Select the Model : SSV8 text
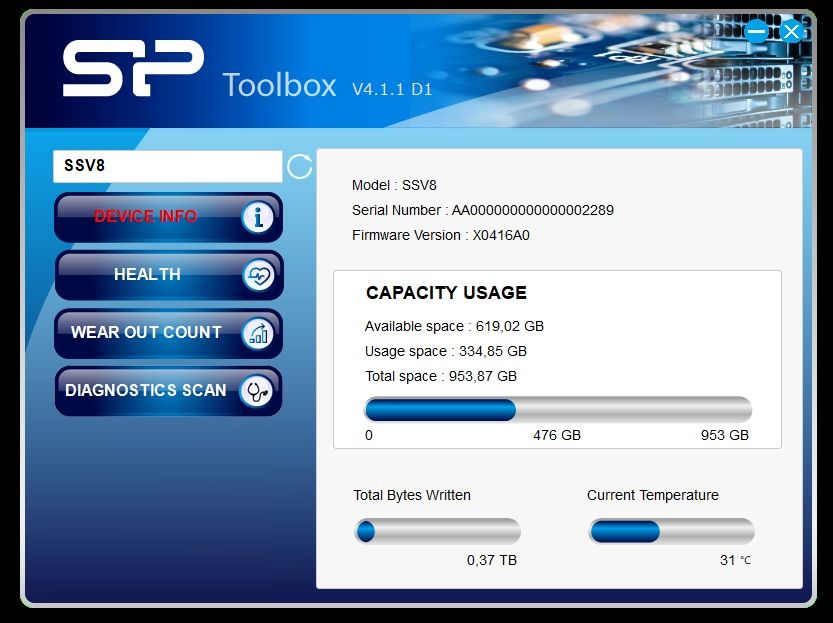Image resolution: width=833 pixels, height=623 pixels. tap(394, 185)
